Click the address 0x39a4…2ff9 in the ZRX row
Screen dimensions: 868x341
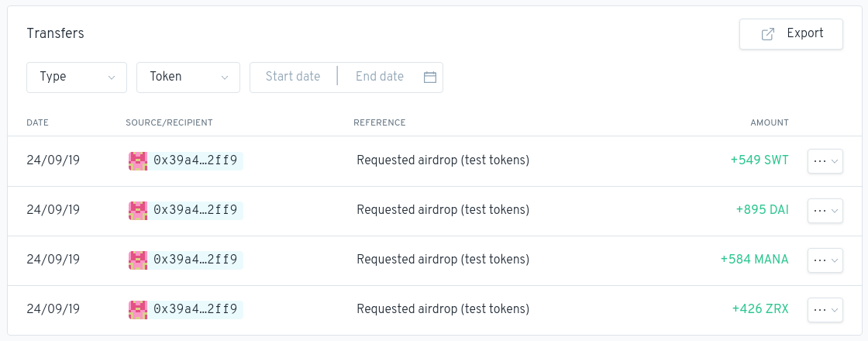(x=195, y=309)
